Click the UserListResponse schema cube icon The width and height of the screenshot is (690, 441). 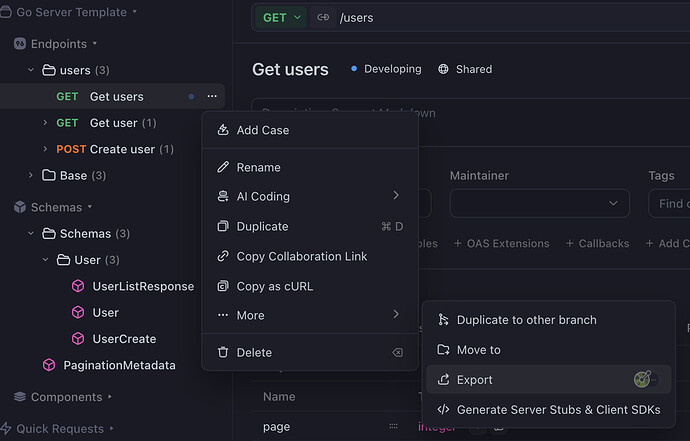[78, 286]
